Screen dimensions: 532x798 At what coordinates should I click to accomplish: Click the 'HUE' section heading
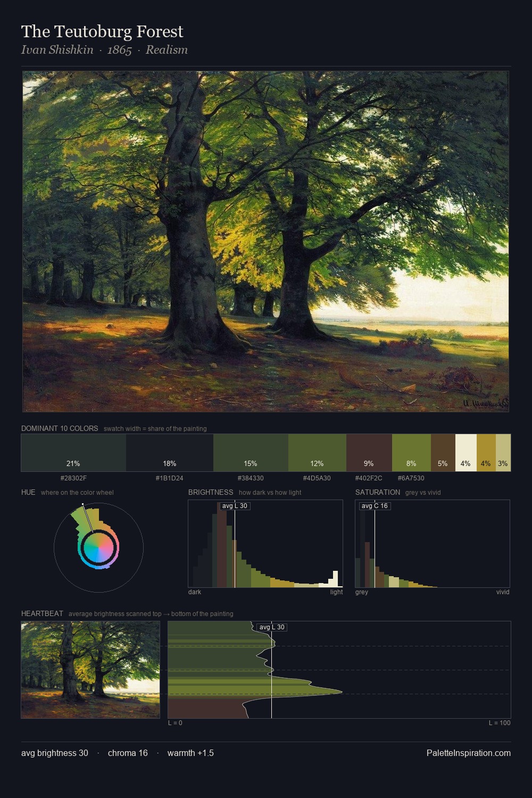pos(28,492)
